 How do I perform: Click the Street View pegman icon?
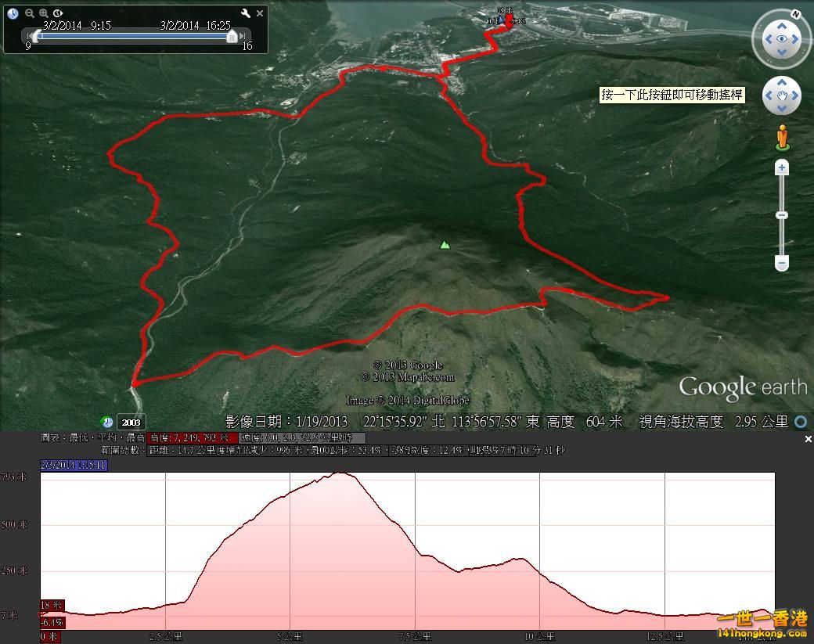click(x=781, y=138)
